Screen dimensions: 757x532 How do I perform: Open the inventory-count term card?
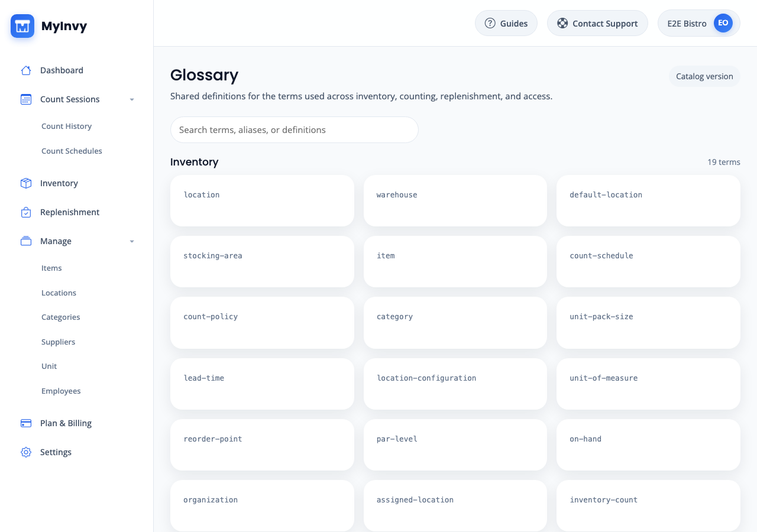(x=648, y=505)
